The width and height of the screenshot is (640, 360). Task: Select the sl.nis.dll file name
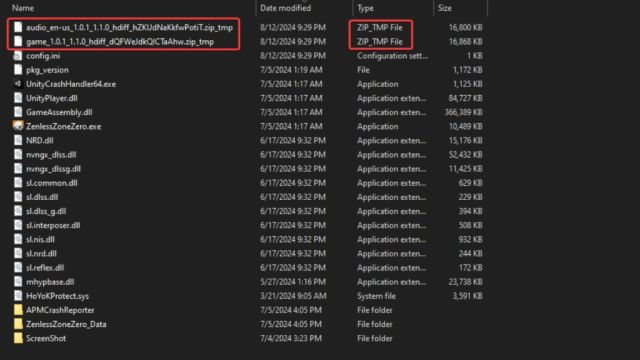(x=40, y=239)
